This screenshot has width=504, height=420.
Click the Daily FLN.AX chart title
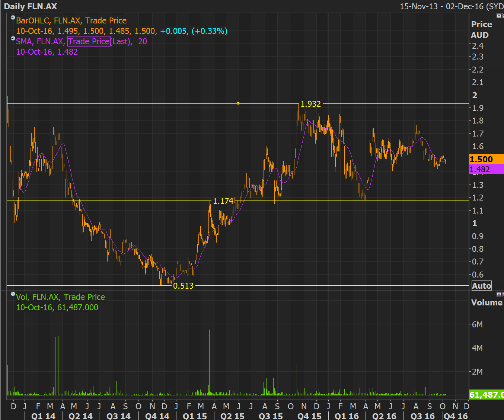(31, 6)
